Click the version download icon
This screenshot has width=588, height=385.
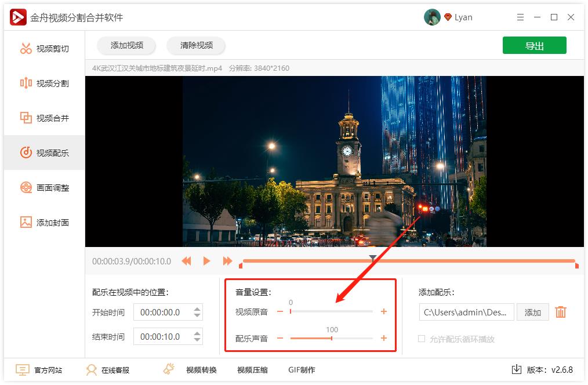pyautogui.click(x=517, y=369)
